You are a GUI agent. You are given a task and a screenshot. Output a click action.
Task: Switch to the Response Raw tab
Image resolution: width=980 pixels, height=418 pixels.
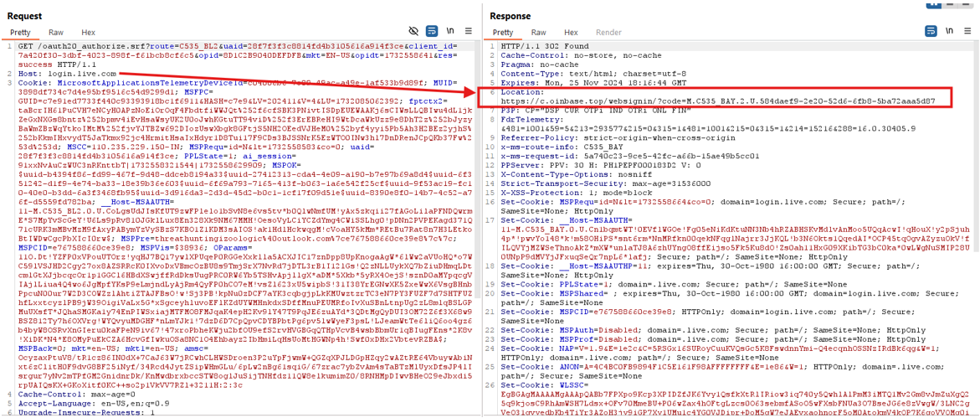538,33
